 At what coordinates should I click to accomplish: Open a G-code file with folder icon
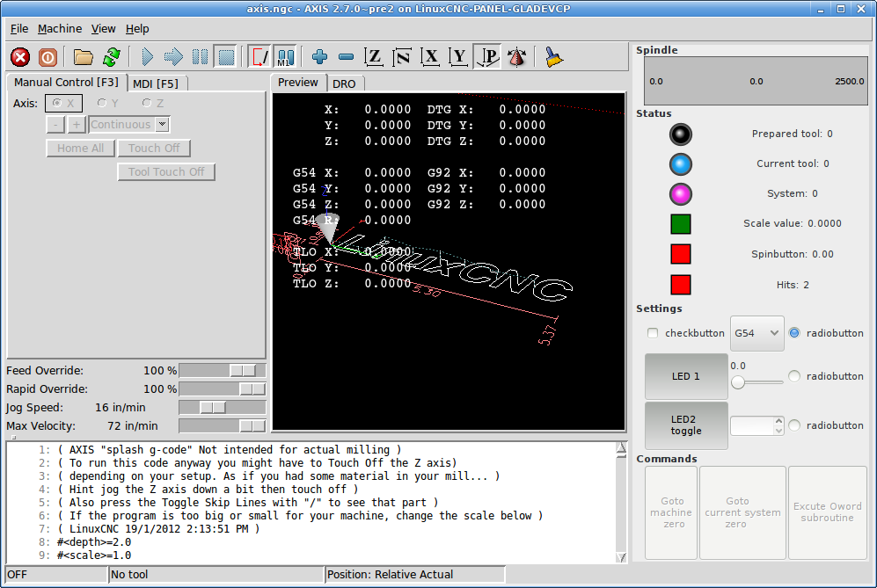pos(84,57)
